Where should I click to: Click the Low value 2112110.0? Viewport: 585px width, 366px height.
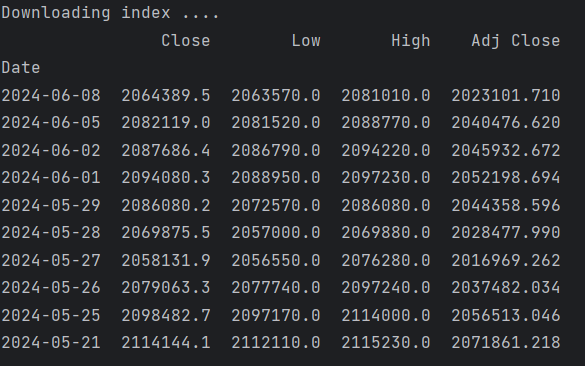(276, 342)
